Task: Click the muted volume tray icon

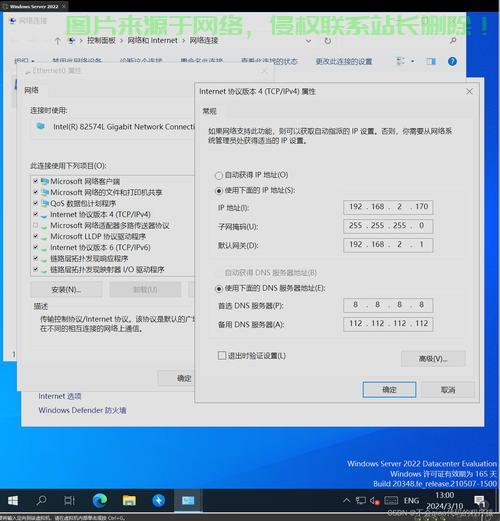Action: click(375, 501)
